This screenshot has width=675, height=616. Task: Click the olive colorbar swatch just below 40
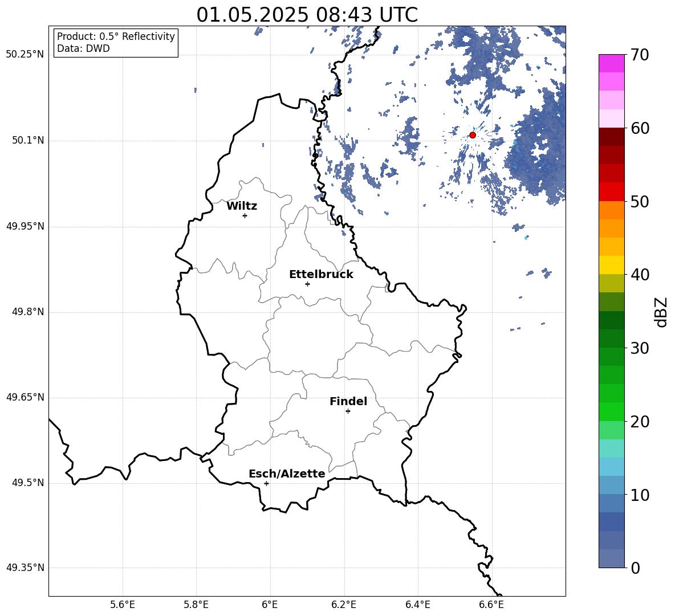click(611, 283)
